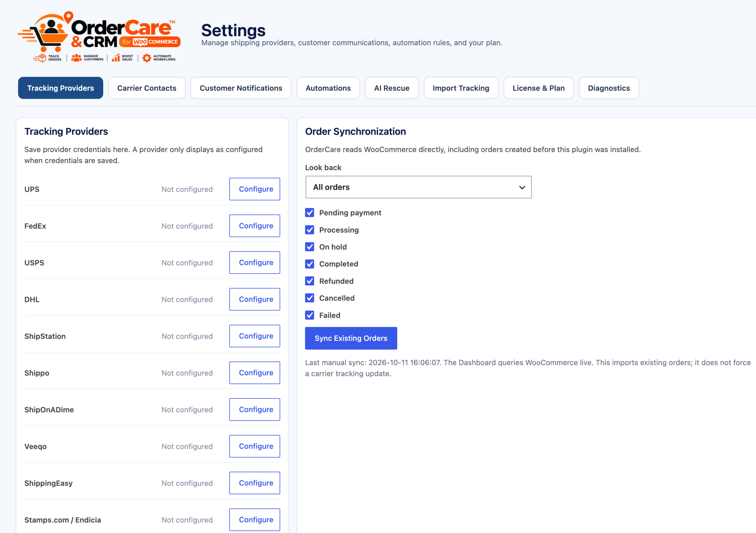Open Configure for Veeqo
The height and width of the screenshot is (533, 756).
pos(255,447)
